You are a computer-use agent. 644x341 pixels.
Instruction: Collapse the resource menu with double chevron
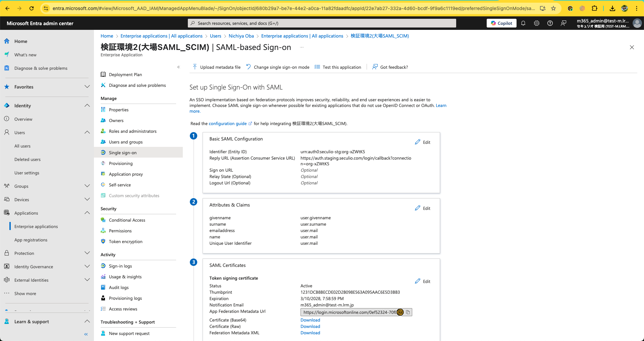pos(179,67)
